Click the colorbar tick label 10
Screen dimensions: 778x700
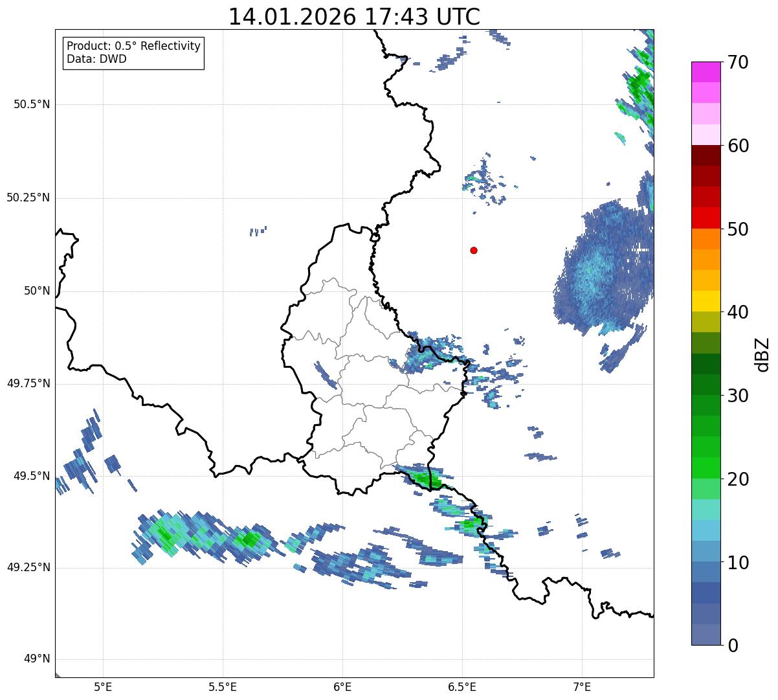(738, 562)
